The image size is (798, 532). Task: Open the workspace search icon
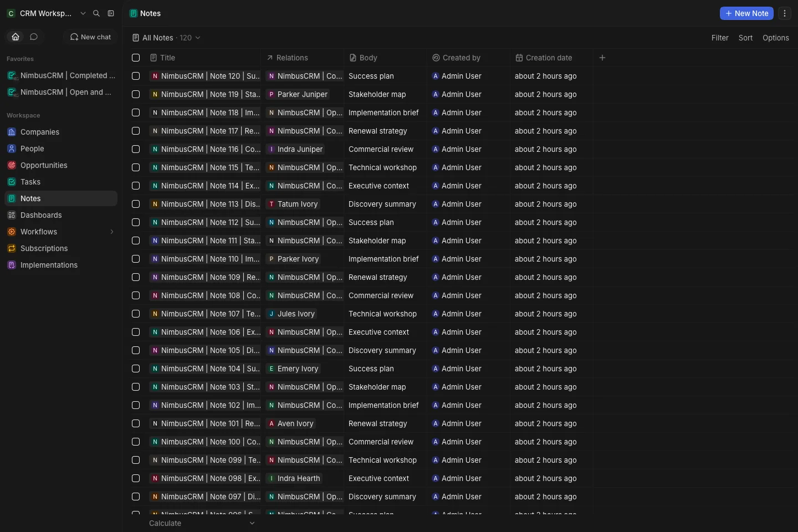tap(96, 13)
